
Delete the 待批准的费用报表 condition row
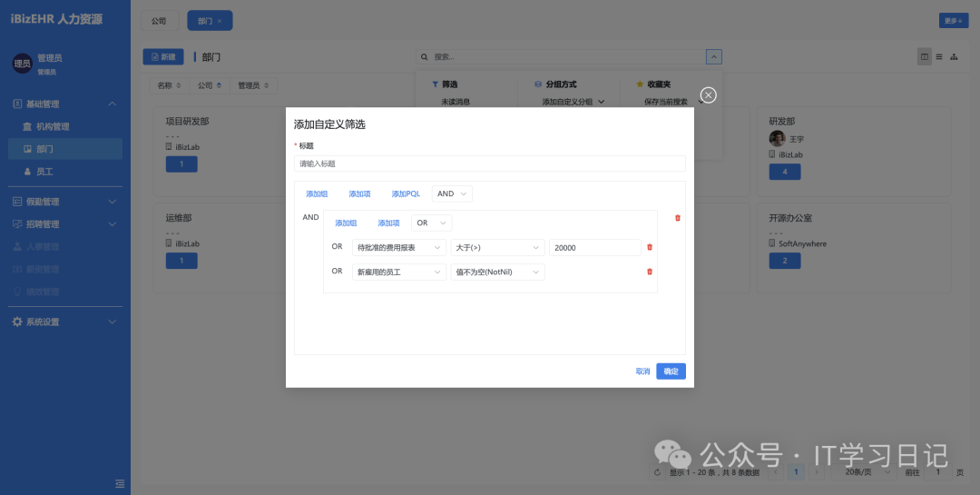tap(649, 247)
